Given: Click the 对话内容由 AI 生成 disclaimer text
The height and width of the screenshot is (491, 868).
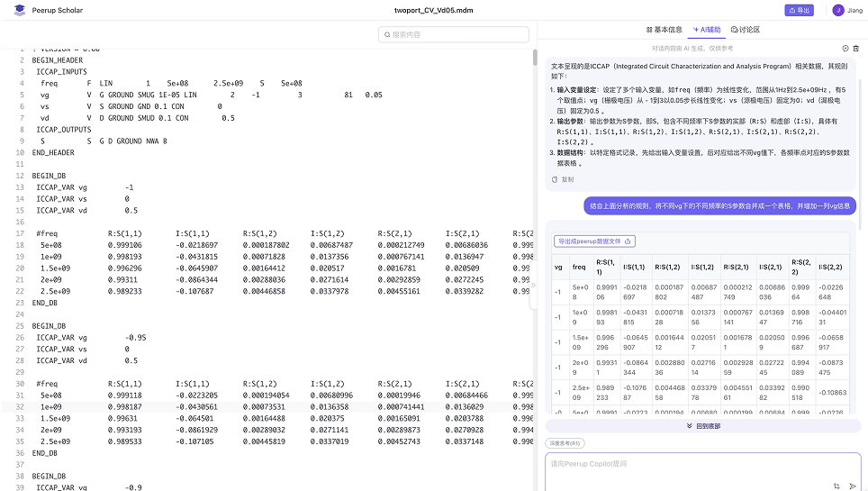Looking at the screenshot, I should [692, 49].
